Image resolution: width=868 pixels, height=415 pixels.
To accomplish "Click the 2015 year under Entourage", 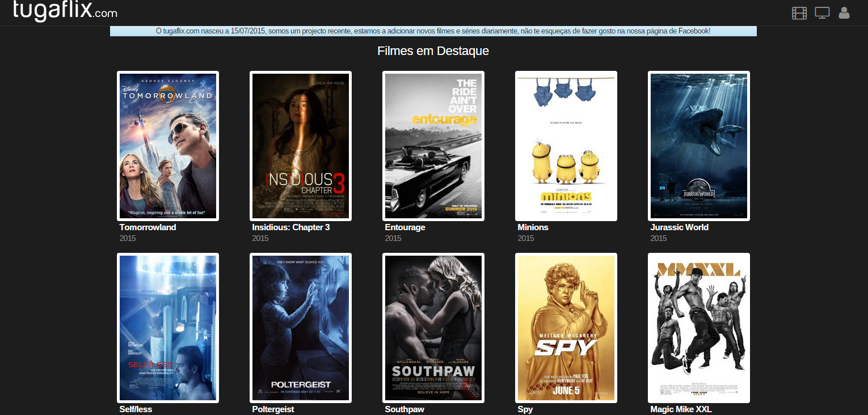I will pyautogui.click(x=393, y=239).
